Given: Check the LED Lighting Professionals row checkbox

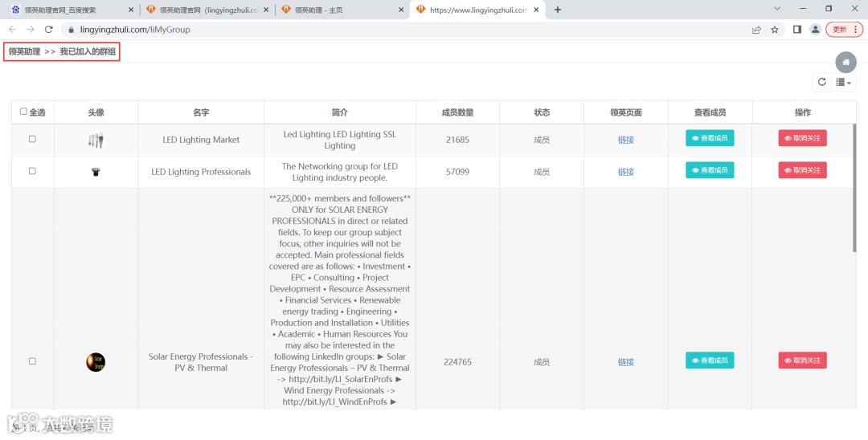Looking at the screenshot, I should 32,171.
